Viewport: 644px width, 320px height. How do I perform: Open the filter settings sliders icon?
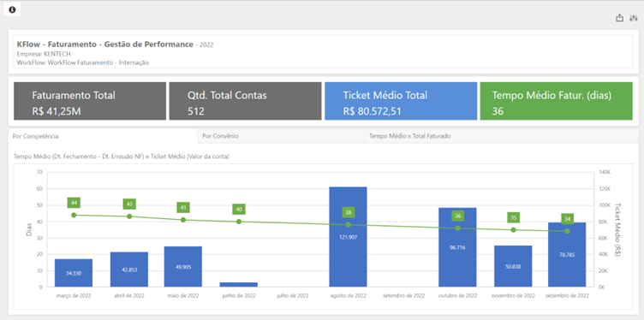coord(634,18)
